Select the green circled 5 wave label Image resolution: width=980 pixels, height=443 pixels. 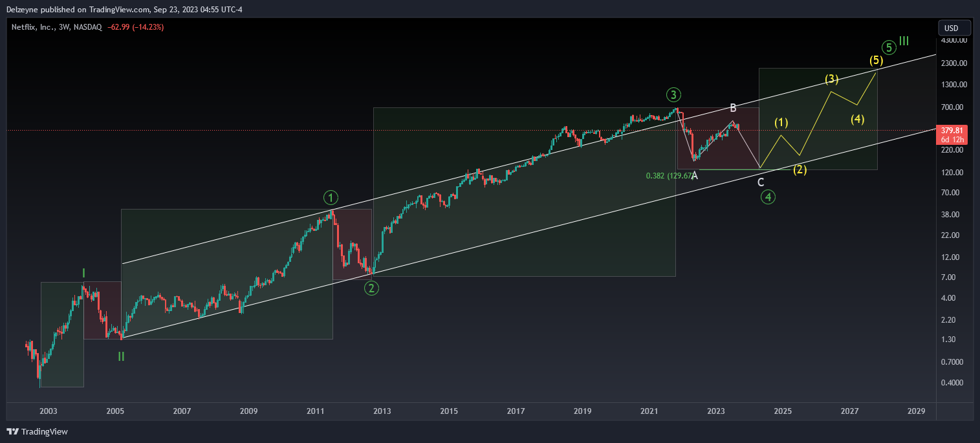click(889, 47)
